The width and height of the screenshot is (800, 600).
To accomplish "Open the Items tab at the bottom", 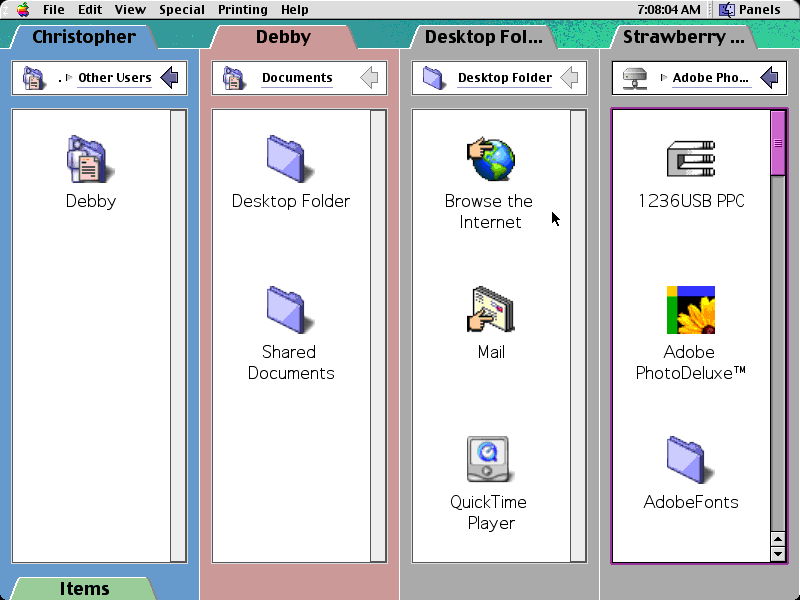I will (x=84, y=589).
